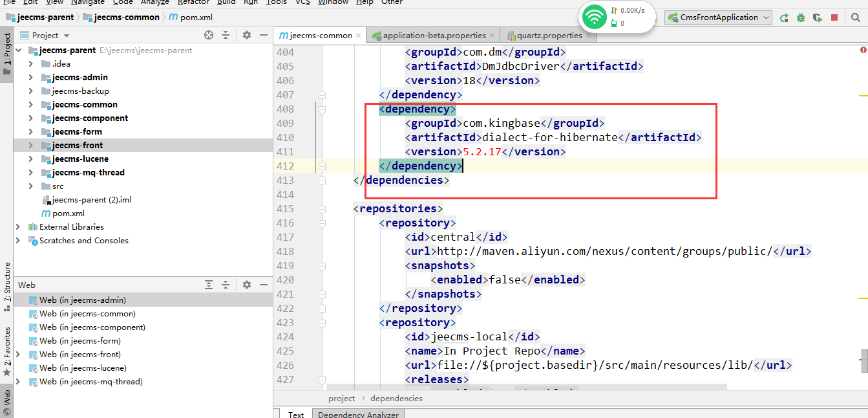Open the Project panel settings gear
Image resolution: width=868 pixels, height=418 pixels.
[x=247, y=36]
